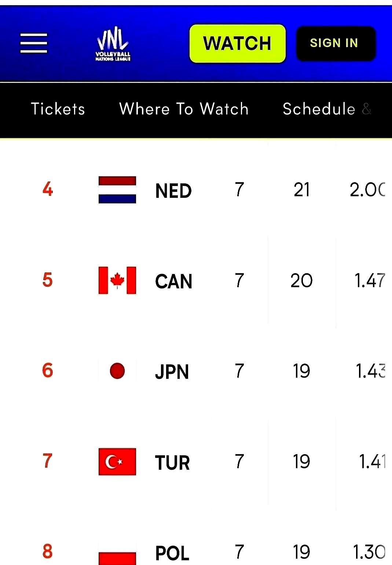
Task: Click Netherlands' 21 points value
Action: (301, 190)
